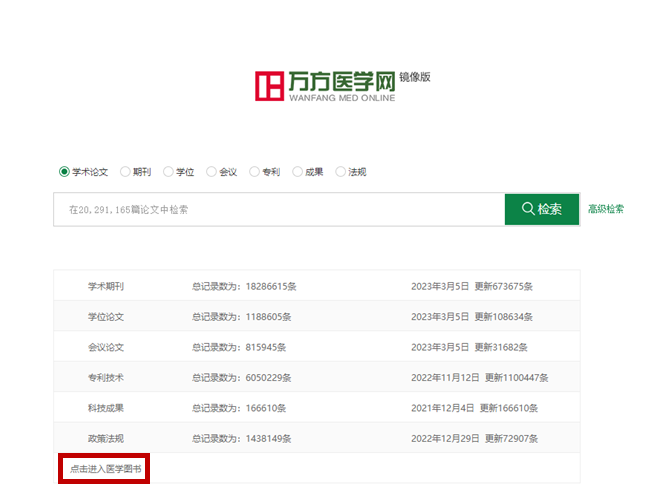Click the 2022年12月29日 更新72907条 text
The width and height of the screenshot is (654, 492).
click(x=475, y=439)
